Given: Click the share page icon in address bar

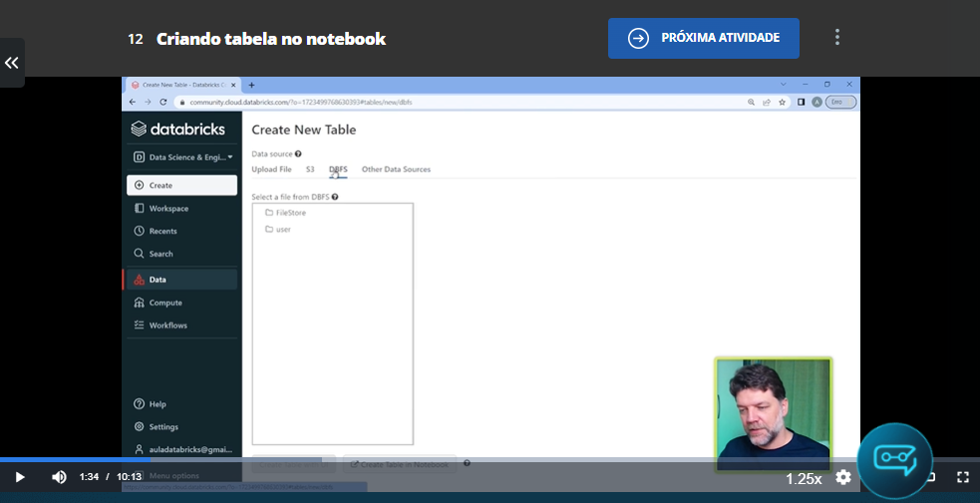Looking at the screenshot, I should click(767, 102).
